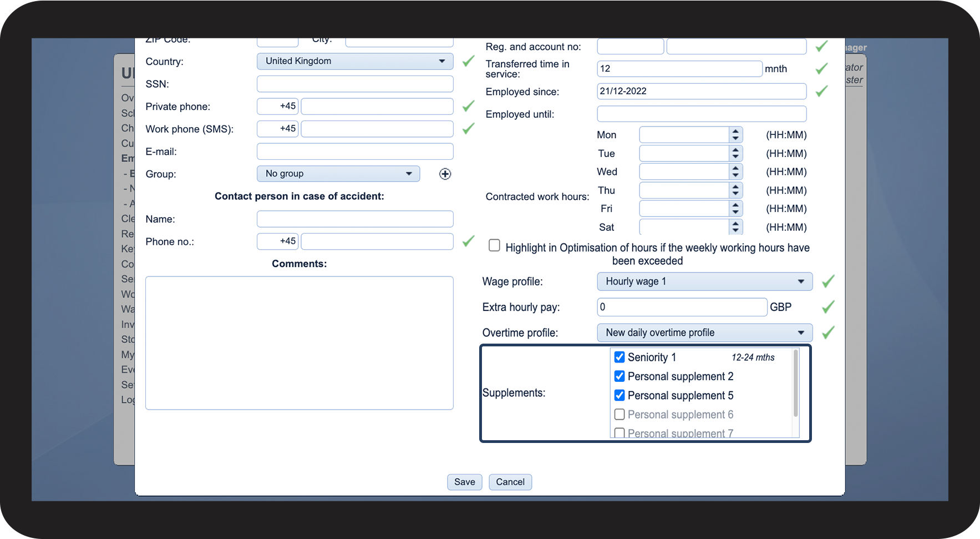The image size is (980, 539).
Task: Click into the Comments text area
Action: point(299,343)
